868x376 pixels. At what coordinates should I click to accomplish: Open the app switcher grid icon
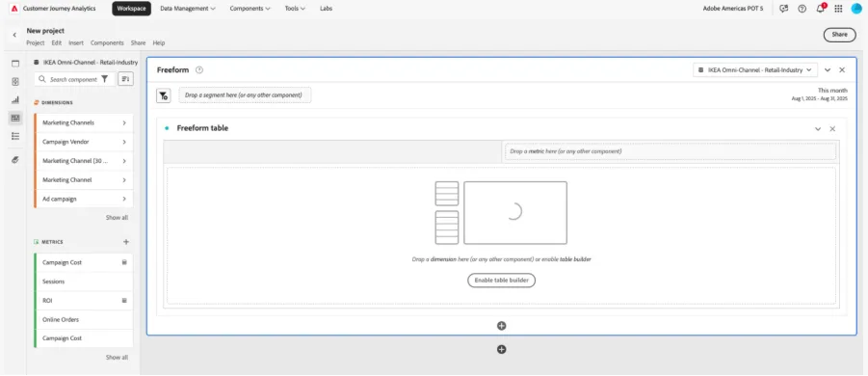pyautogui.click(x=839, y=9)
